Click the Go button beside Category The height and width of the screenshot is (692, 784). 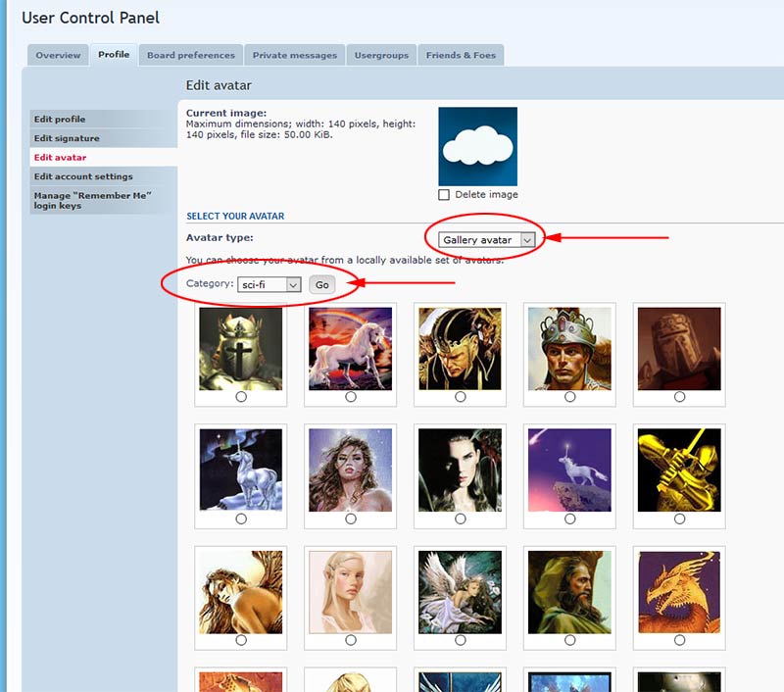[x=322, y=284]
